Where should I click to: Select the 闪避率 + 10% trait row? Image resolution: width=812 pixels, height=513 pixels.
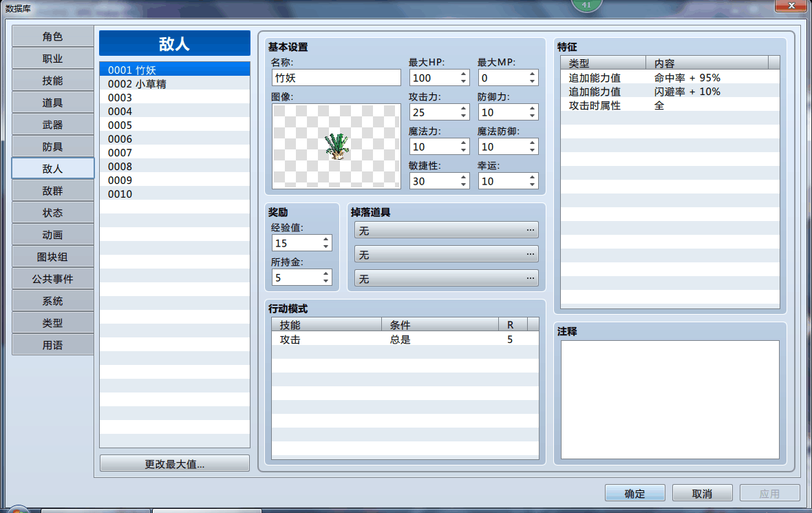[x=670, y=92]
